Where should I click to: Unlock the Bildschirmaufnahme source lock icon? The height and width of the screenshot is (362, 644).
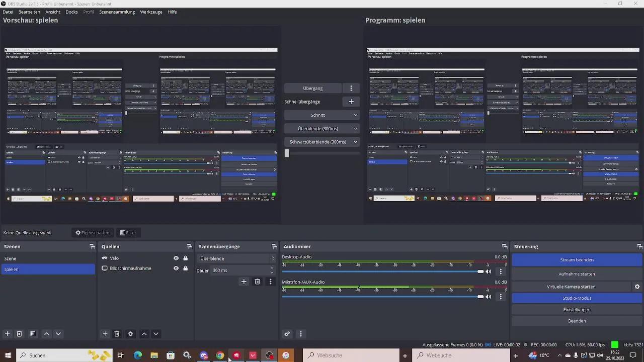coord(186,268)
